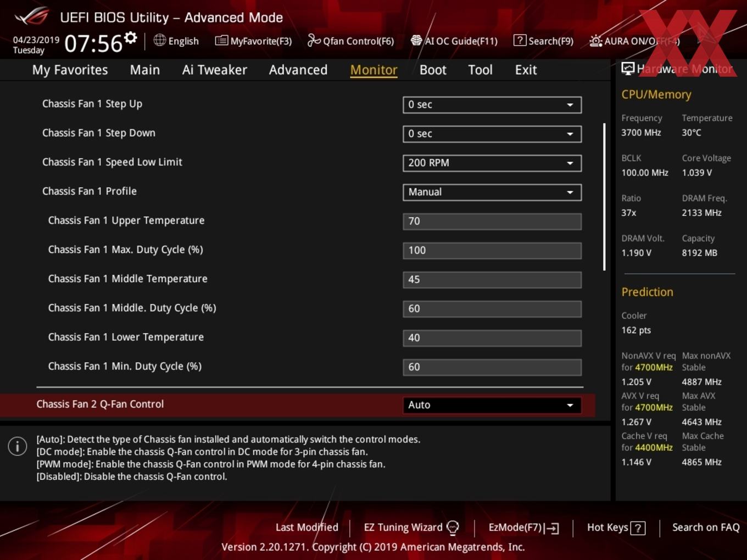Click Chassis Fan 1 Max. Duty Cycle field
This screenshot has height=560, width=747.
pyautogui.click(x=492, y=250)
